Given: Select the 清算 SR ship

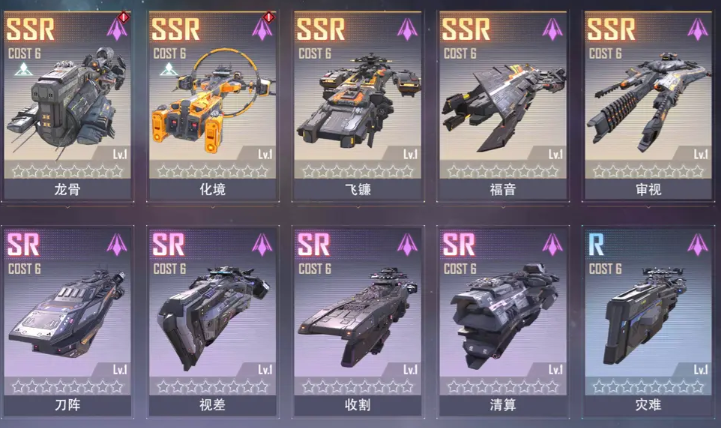Looking at the screenshot, I should (x=503, y=321).
